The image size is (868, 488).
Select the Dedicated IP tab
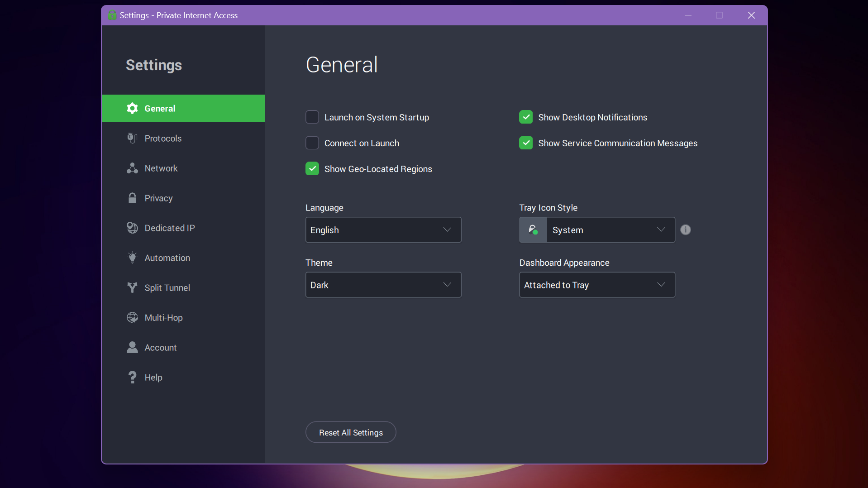(x=183, y=228)
